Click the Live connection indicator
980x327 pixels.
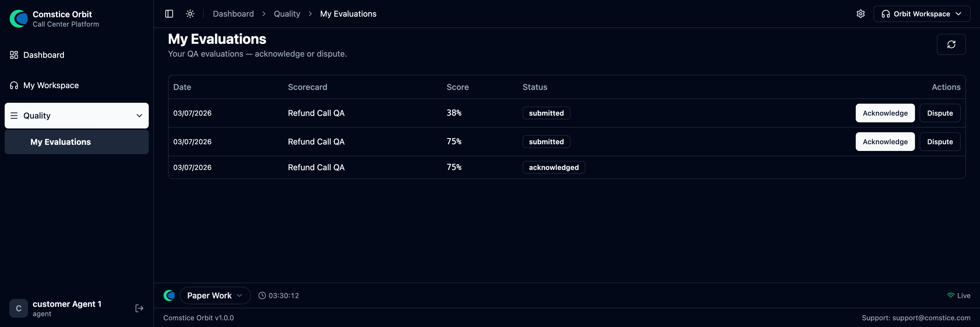pos(958,295)
